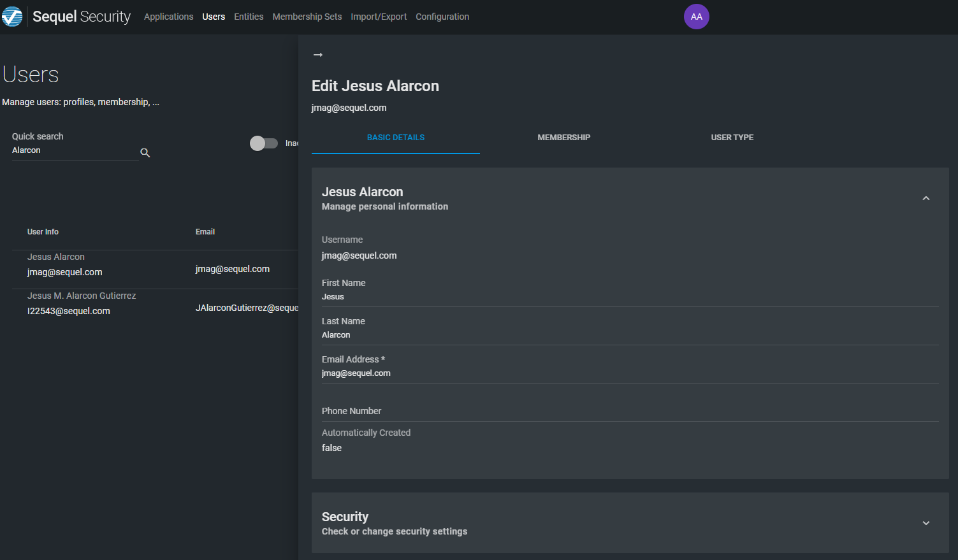Screen dimensions: 958x560
Task: Click the Email Address input field
Action: (629, 373)
